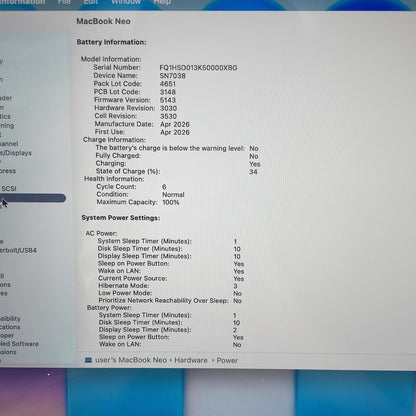This screenshot has height=416, width=416.
Task: Open the Window menu
Action: 126,2
